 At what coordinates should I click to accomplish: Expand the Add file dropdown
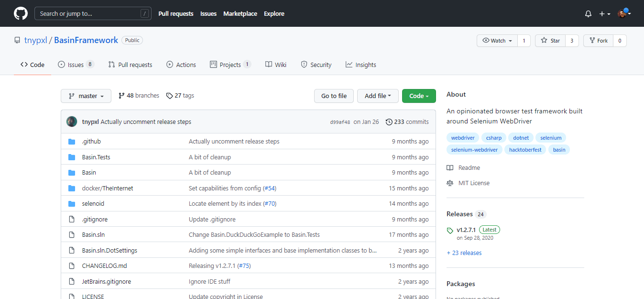(378, 96)
